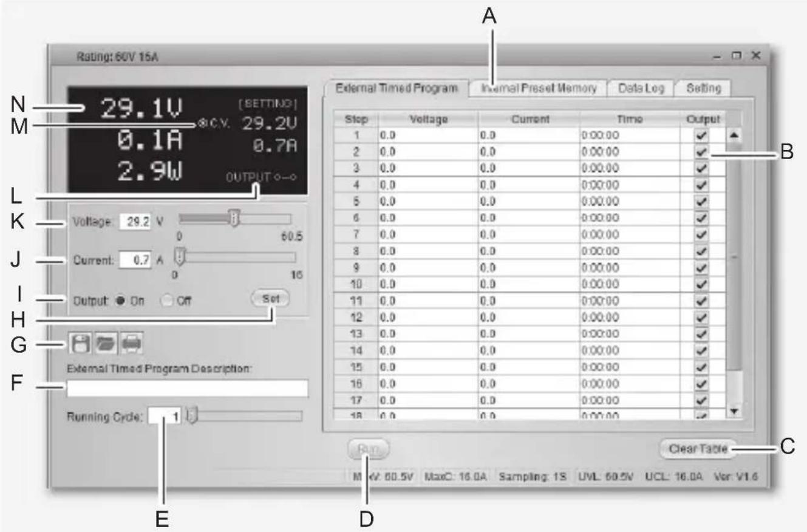807x532 pixels.
Task: Click the 'Rating: 60V 15A' window title
Action: (118, 56)
